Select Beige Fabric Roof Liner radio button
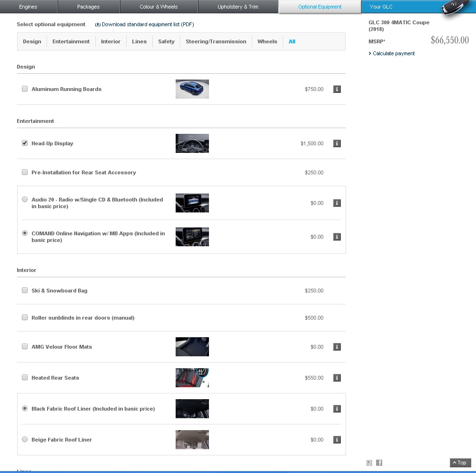 click(x=25, y=439)
